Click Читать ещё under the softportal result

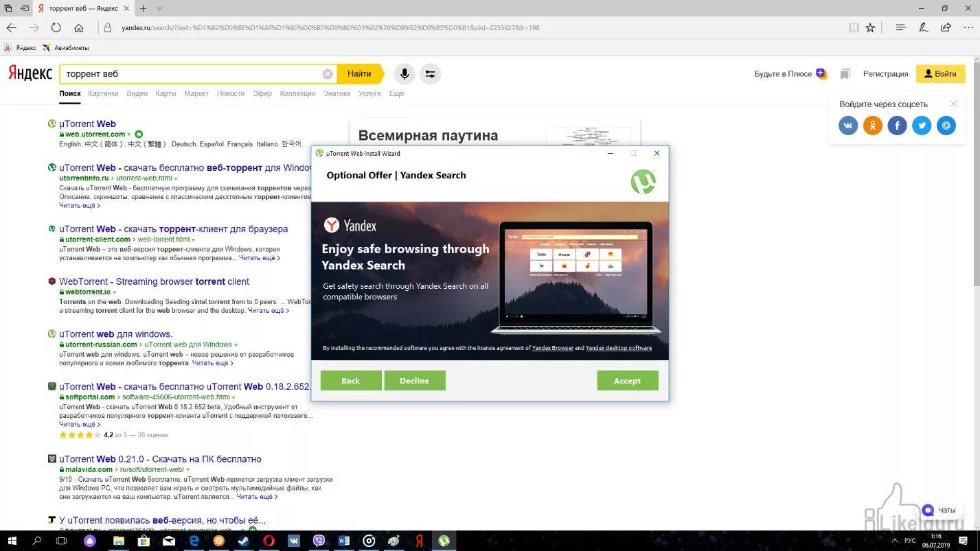pos(80,424)
